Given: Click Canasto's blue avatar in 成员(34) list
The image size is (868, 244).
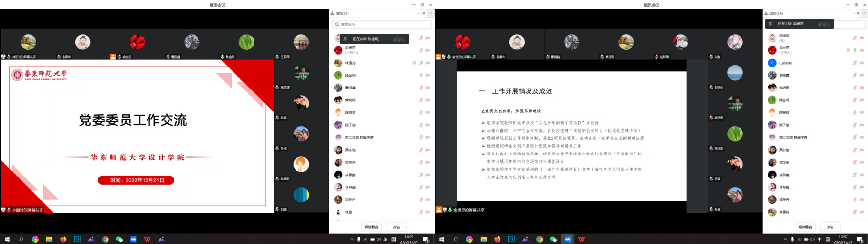Looking at the screenshot, I should [x=772, y=63].
